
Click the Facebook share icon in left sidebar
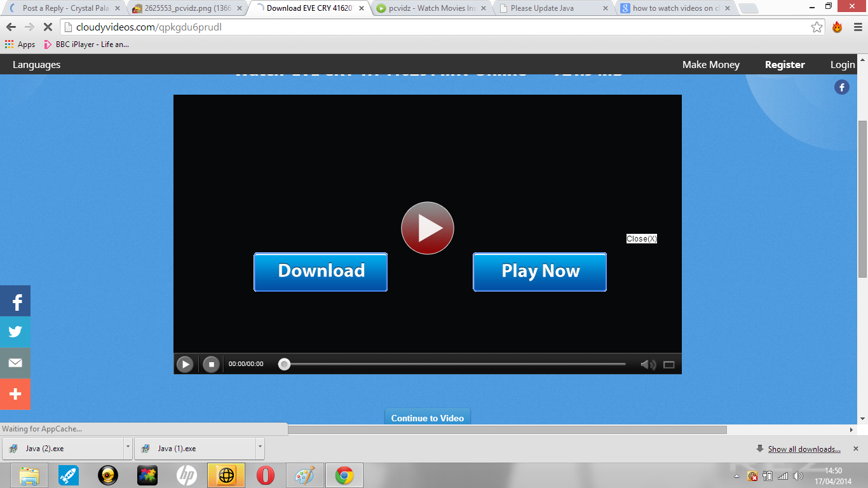[15, 301]
